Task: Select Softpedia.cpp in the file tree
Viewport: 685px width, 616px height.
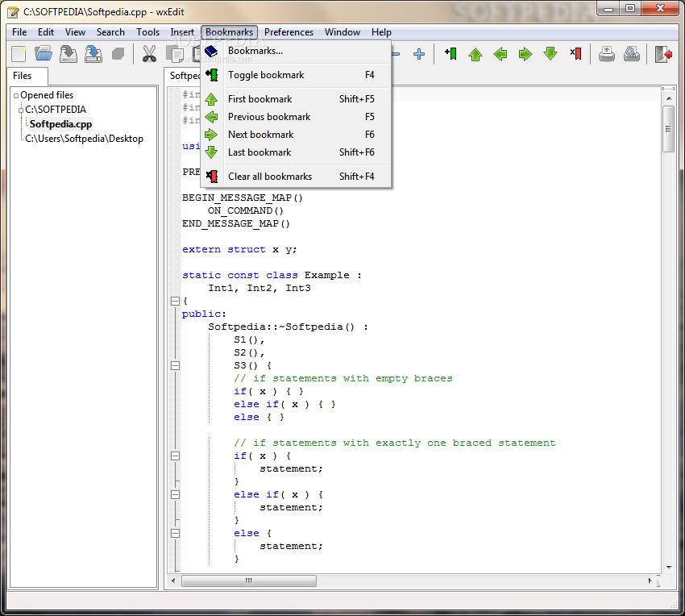Action: (60, 124)
